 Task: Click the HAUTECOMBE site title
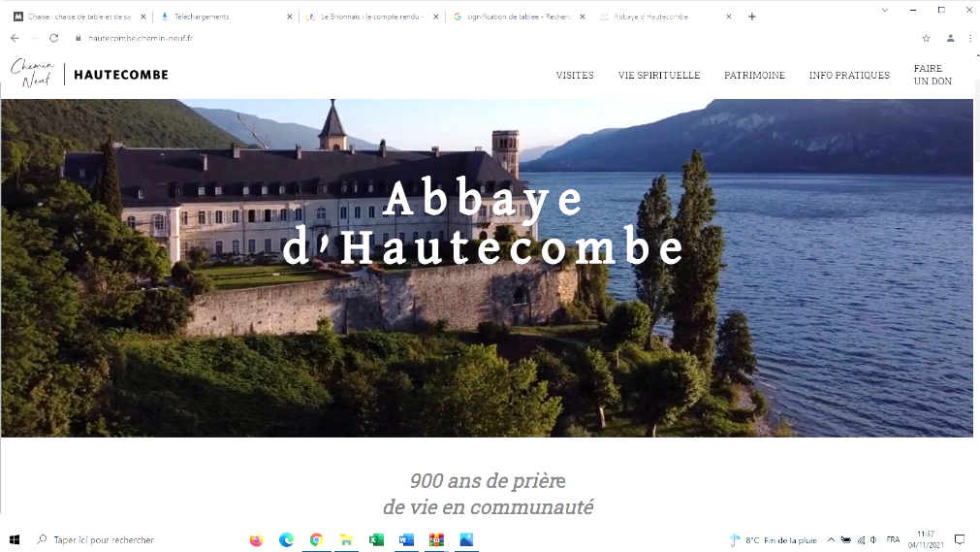pos(121,75)
